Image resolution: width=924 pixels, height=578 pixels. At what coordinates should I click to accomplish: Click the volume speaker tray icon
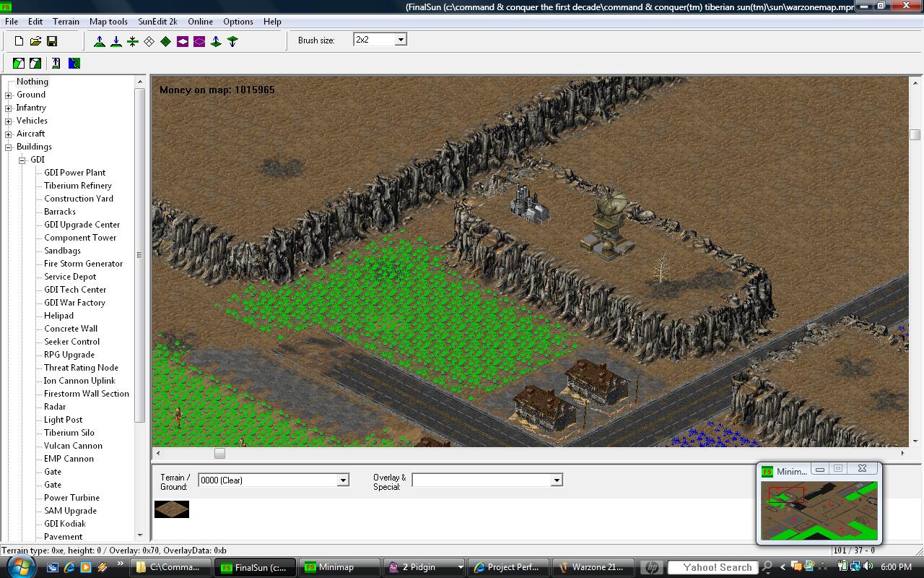tap(868, 566)
